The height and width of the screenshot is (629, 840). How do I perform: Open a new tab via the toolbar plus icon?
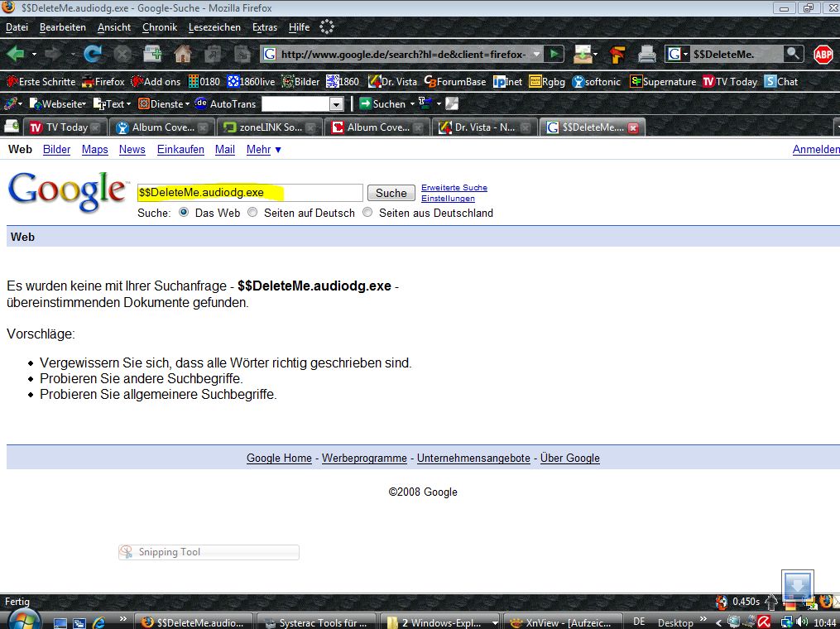152,54
